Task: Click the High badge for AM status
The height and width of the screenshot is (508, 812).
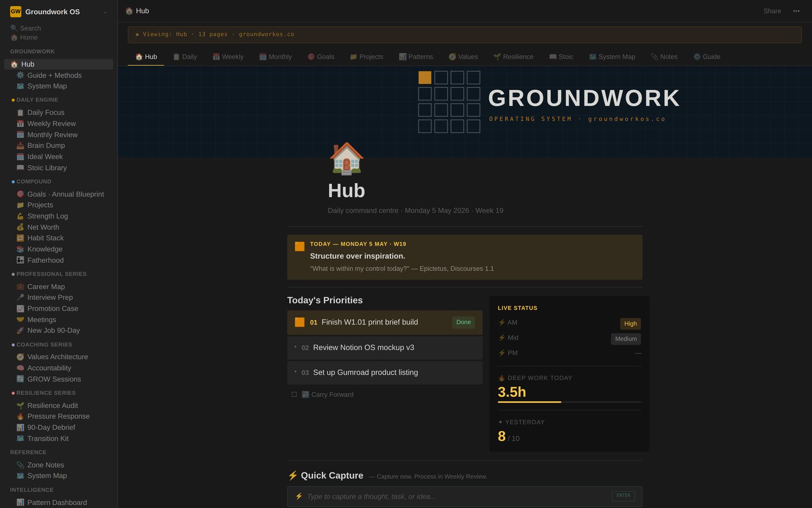Action: (x=630, y=324)
